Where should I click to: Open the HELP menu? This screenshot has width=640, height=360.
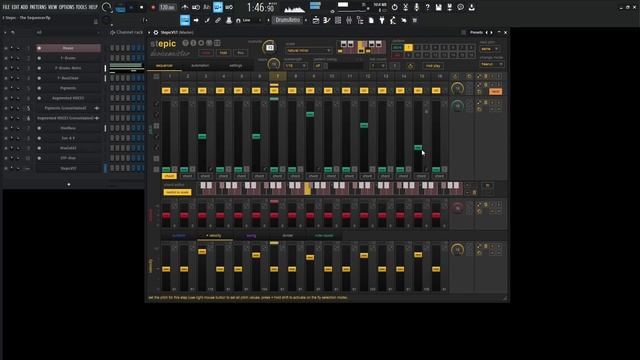(93, 7)
